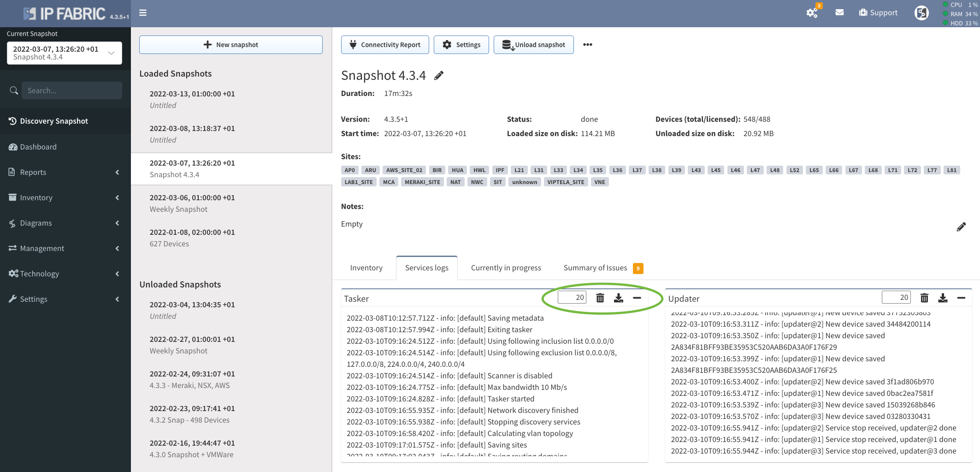Click the Updater line count field
Screen dimensions: 980x472
coord(896,297)
